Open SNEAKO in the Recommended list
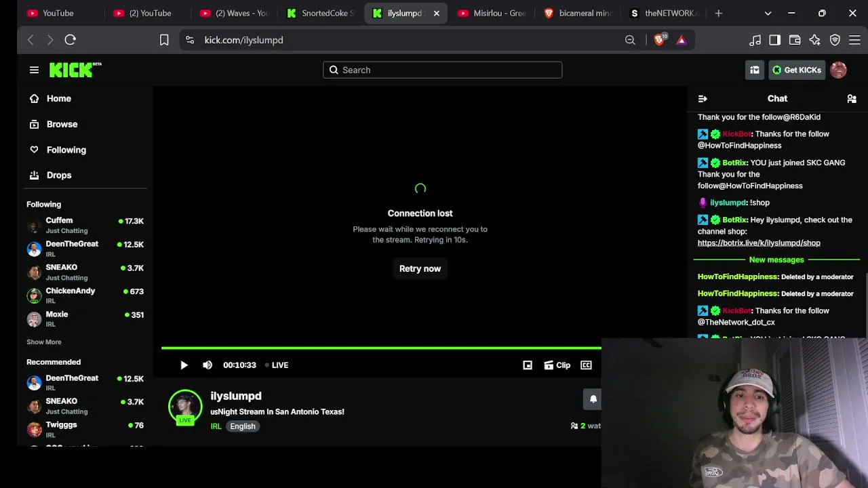This screenshot has width=868, height=488. [85, 406]
